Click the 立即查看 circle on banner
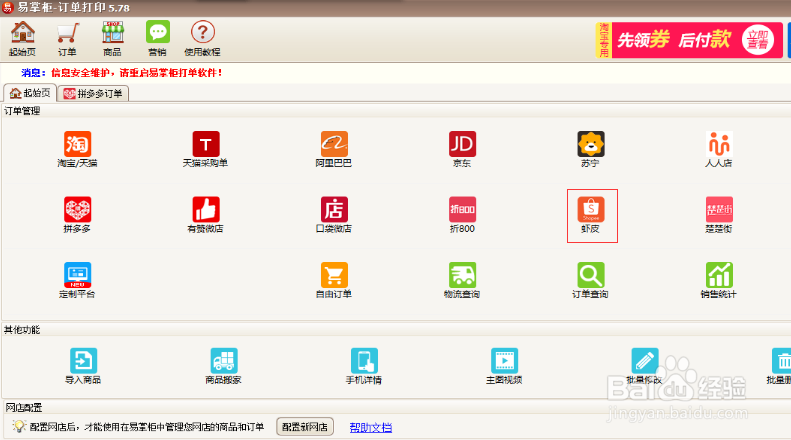The width and height of the screenshot is (791, 440). 758,40
